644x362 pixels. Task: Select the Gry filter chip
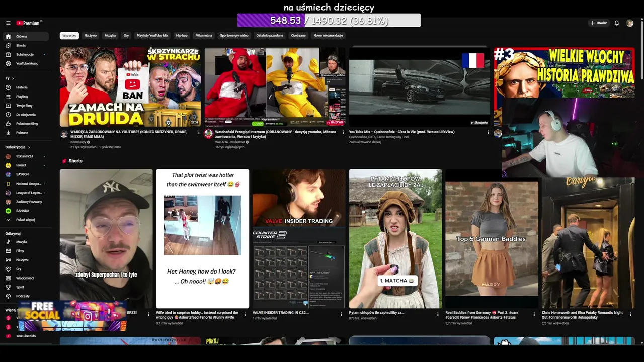126,36
